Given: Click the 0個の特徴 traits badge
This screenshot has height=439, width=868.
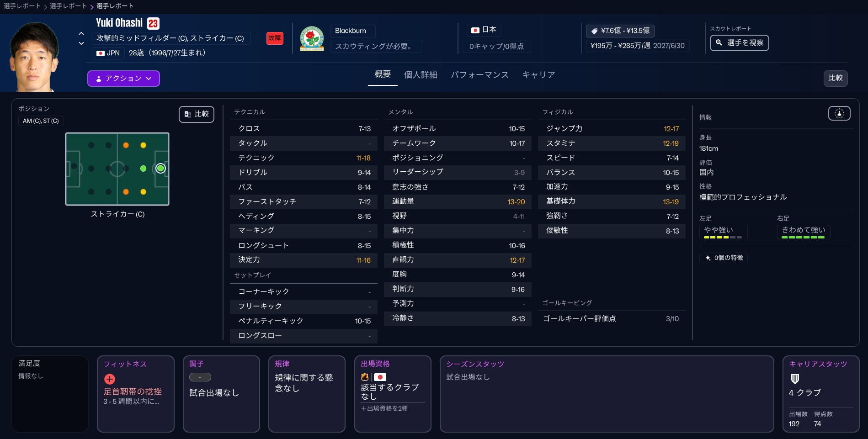Looking at the screenshot, I should [x=724, y=258].
